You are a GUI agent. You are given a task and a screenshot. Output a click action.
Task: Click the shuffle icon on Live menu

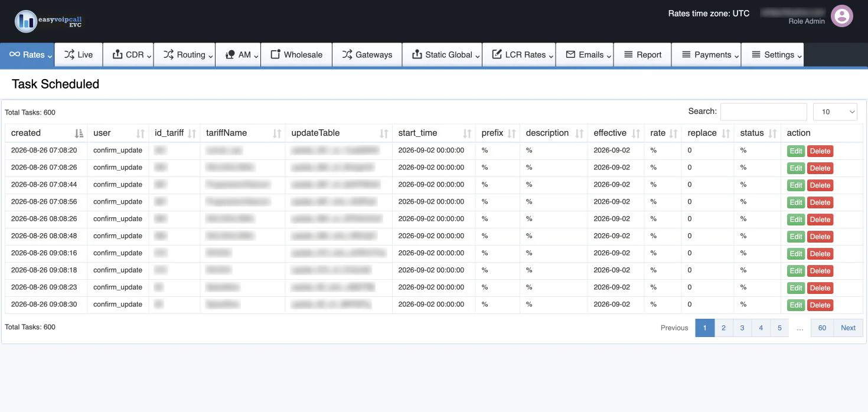pyautogui.click(x=69, y=54)
